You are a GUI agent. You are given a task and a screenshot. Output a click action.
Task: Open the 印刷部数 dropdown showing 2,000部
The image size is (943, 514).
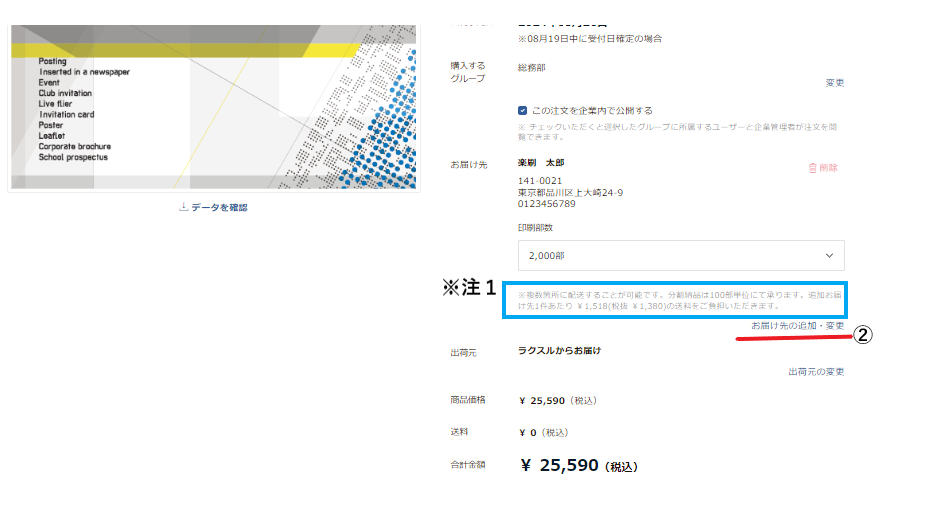tap(681, 255)
